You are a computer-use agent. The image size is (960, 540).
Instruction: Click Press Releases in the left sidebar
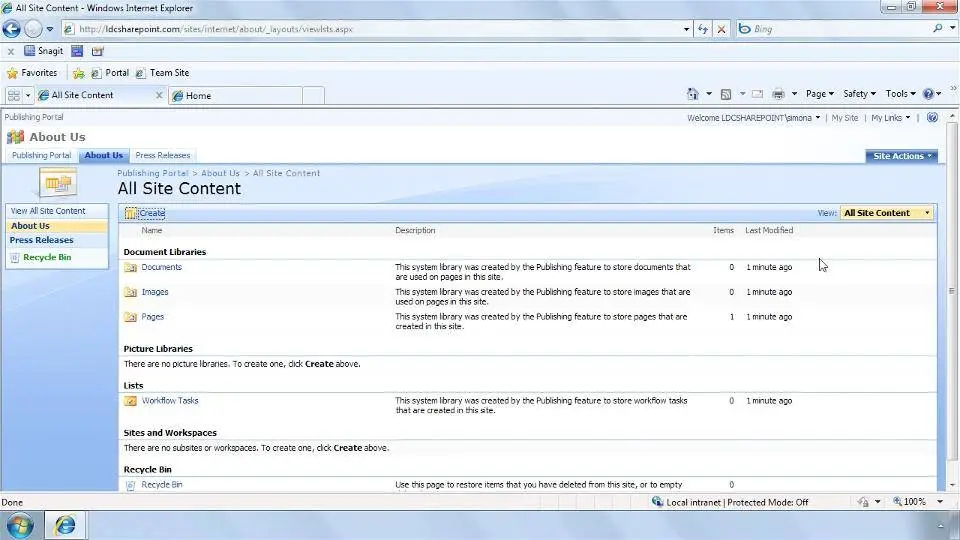pyautogui.click(x=41, y=240)
